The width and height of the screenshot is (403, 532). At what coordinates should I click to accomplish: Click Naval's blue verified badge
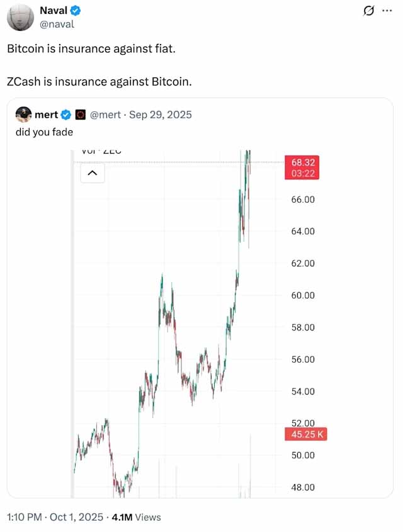pyautogui.click(x=76, y=11)
